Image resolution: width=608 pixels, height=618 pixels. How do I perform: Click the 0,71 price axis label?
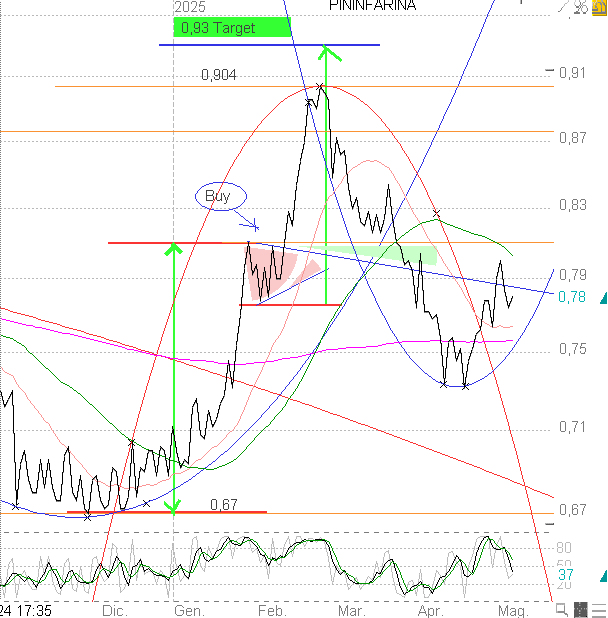click(572, 427)
